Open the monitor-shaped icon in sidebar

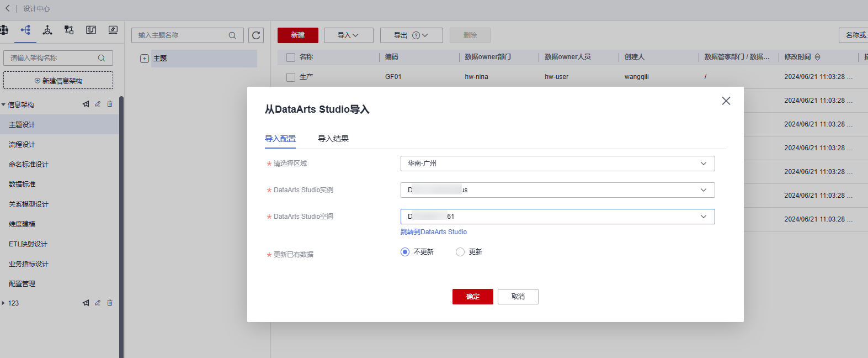(x=113, y=30)
